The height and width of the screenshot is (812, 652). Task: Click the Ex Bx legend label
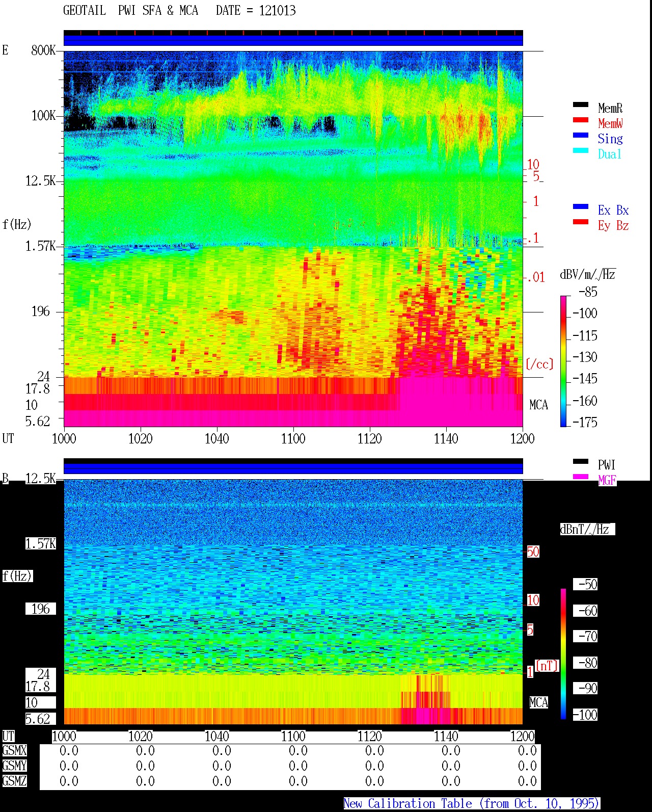613,210
